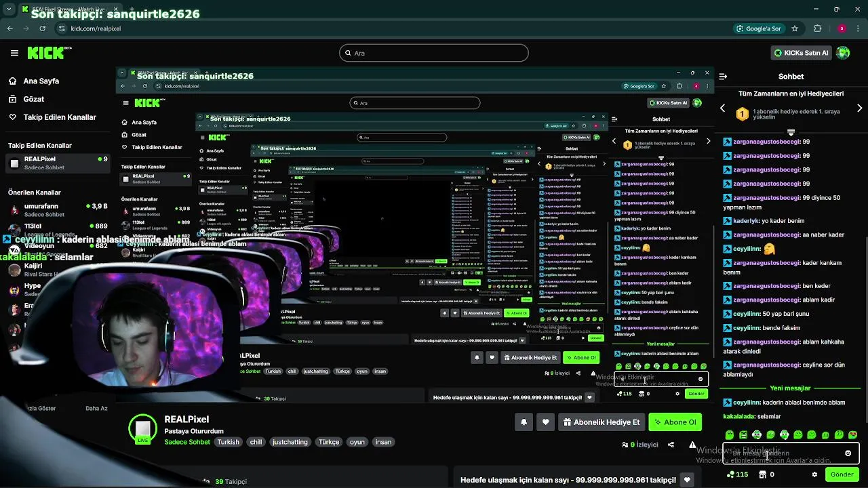Click the justchatting tag

tap(290, 442)
